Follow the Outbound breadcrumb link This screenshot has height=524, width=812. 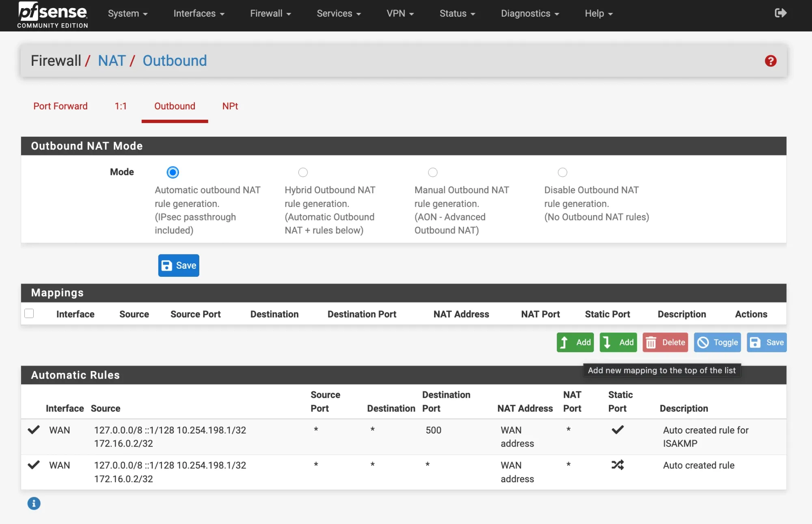pyautogui.click(x=175, y=61)
